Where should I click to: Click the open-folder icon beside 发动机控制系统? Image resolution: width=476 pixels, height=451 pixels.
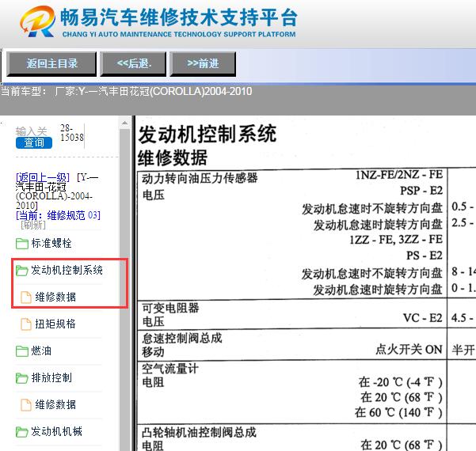pyautogui.click(x=22, y=271)
